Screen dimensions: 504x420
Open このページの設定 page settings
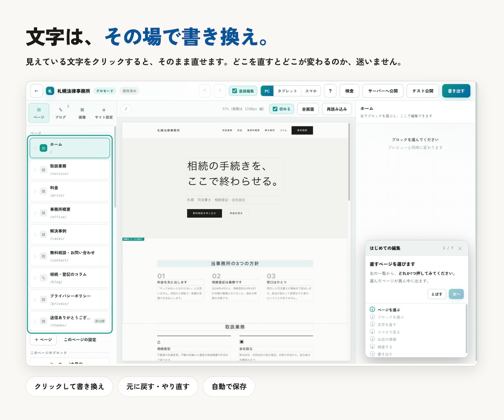[x=80, y=340]
